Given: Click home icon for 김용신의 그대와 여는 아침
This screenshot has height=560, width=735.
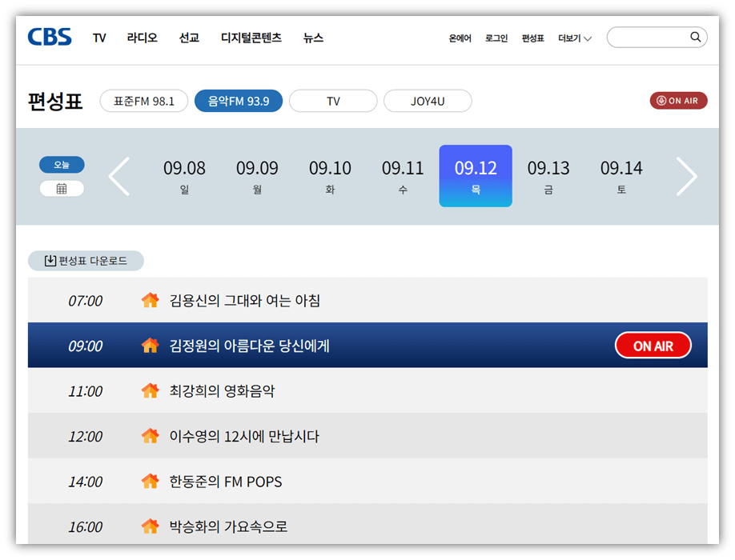Looking at the screenshot, I should (150, 301).
